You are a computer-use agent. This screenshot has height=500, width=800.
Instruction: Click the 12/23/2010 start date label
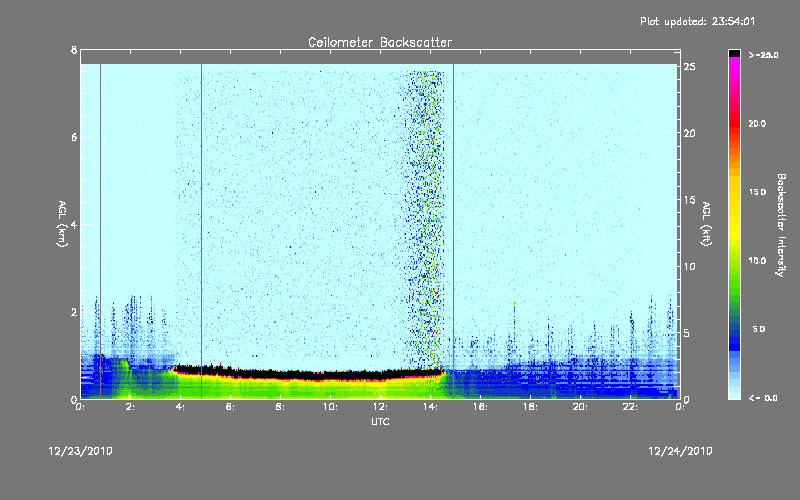tap(81, 451)
